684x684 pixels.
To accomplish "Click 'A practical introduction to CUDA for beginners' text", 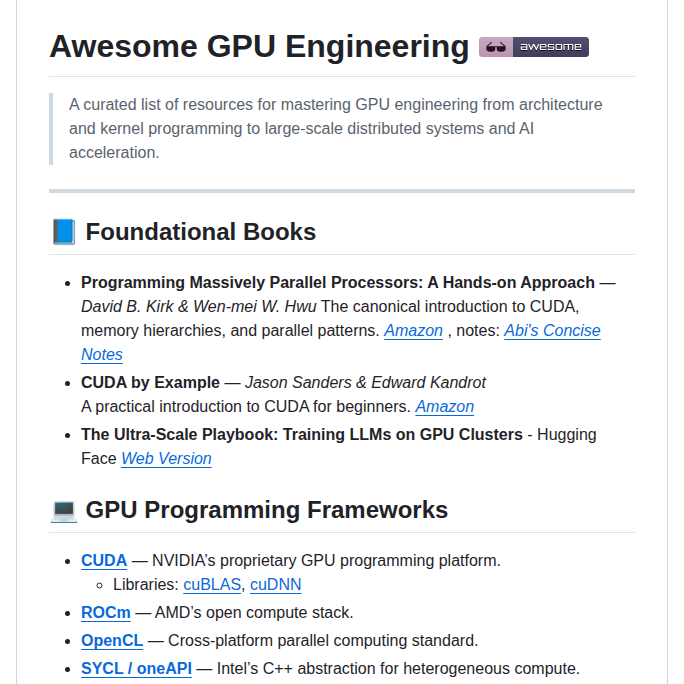I will click(x=246, y=407).
